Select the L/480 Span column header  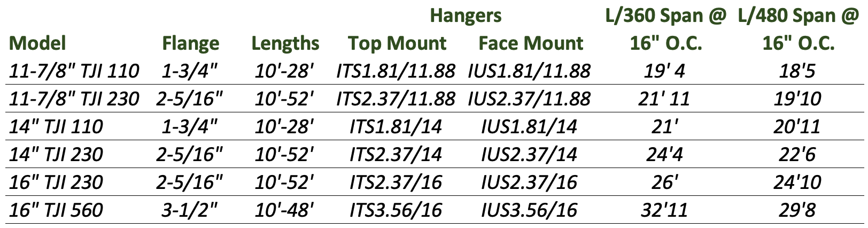click(x=798, y=29)
